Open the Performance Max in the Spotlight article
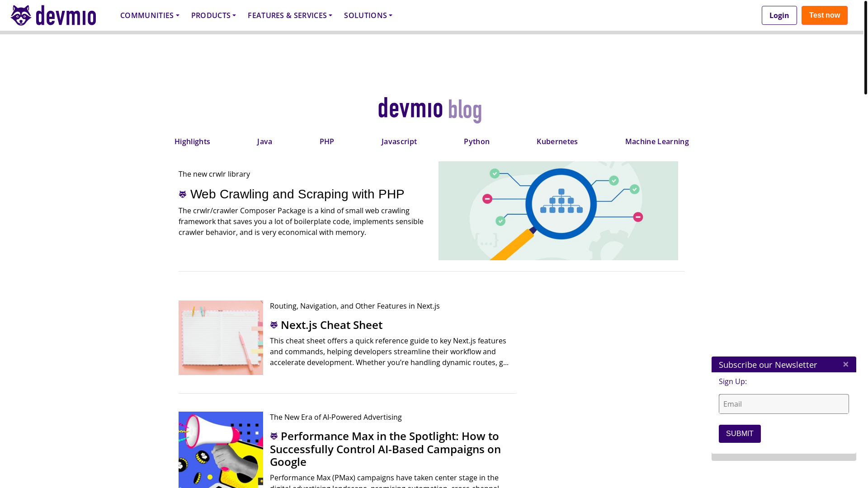The image size is (868, 488). 385,449
